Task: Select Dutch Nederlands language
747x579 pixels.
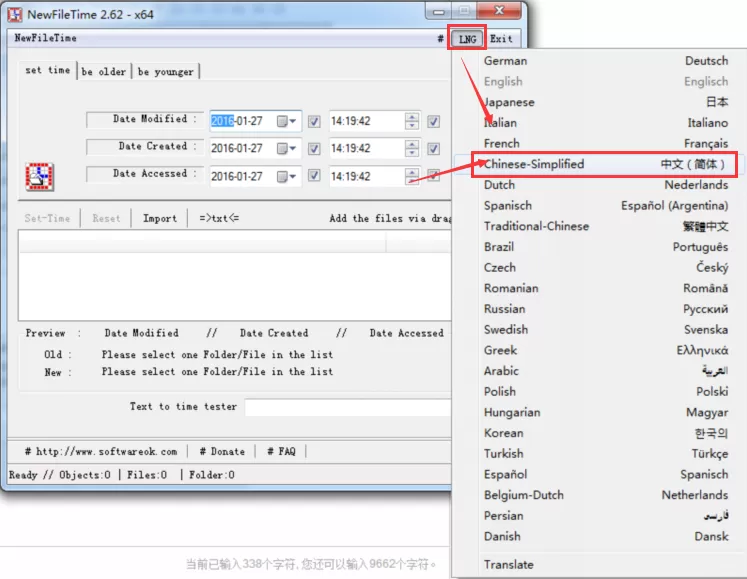Action: click(x=599, y=185)
